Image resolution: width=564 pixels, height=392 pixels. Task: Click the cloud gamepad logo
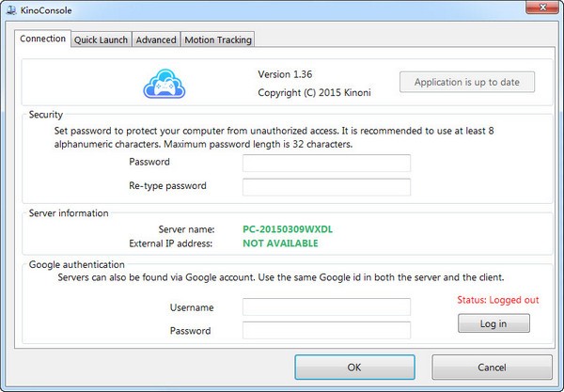(x=167, y=83)
